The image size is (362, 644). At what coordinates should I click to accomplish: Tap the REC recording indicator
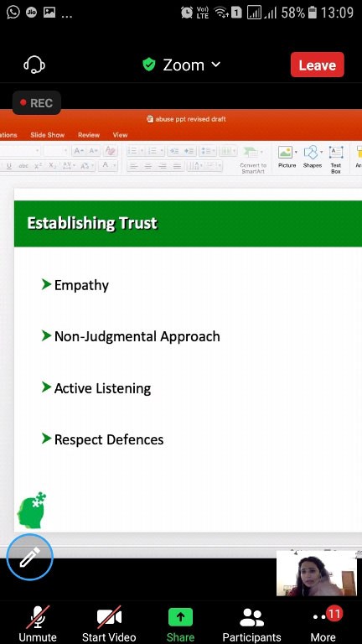[37, 102]
